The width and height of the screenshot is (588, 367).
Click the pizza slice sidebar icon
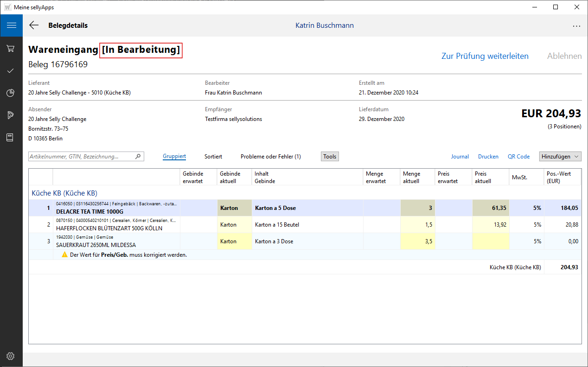[x=11, y=115]
